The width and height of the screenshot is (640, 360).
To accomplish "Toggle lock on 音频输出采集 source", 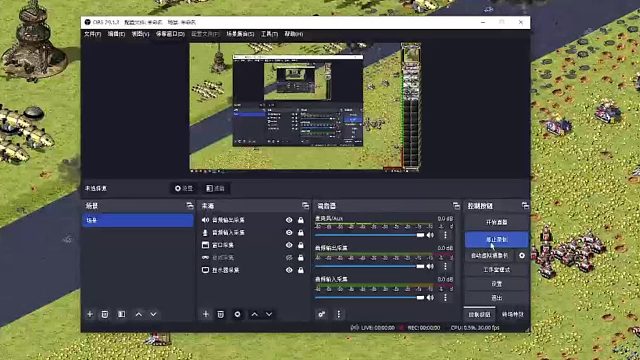I will pos(301,220).
